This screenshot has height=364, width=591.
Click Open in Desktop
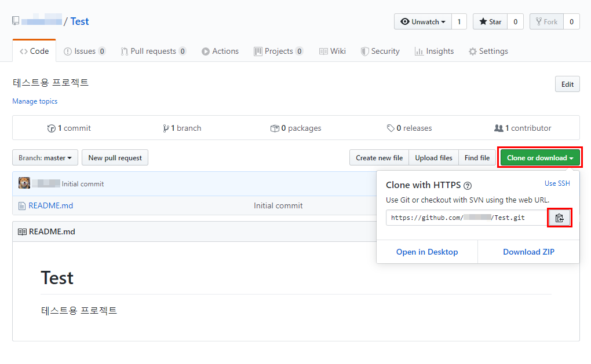click(x=427, y=252)
